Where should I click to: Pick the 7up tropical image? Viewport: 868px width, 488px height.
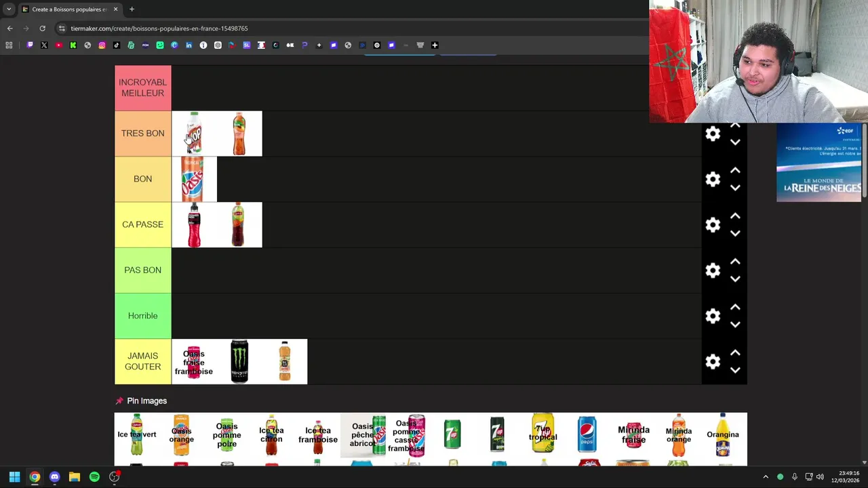pos(542,434)
